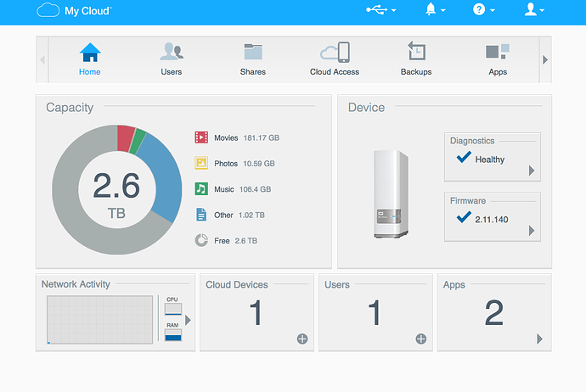This screenshot has height=392, width=586.
Task: Click the Apps count 2
Action: pos(494,312)
